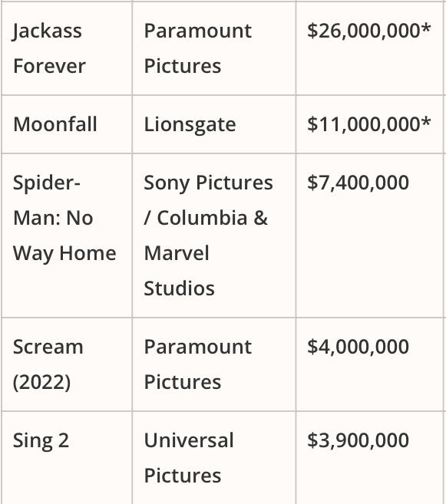Click the Lionsgate distributor cell
The image size is (446, 504).
coord(214,124)
